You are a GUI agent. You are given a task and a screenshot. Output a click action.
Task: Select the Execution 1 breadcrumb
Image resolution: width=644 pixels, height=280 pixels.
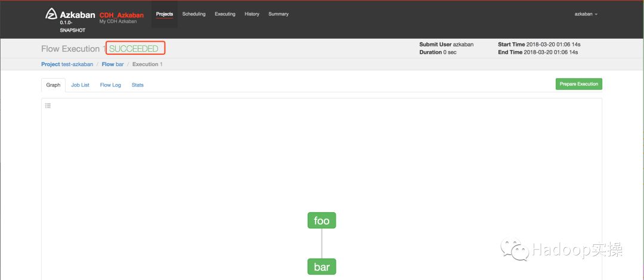(147, 64)
